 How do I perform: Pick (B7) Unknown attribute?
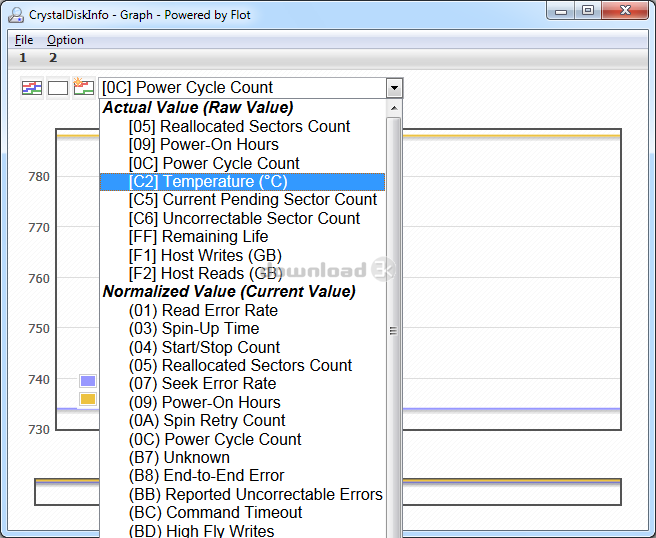coord(242,458)
